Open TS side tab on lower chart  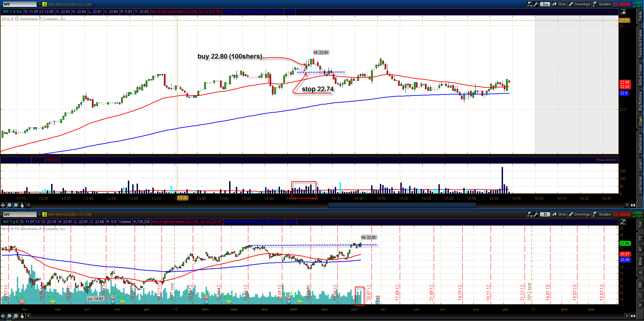click(x=640, y=238)
